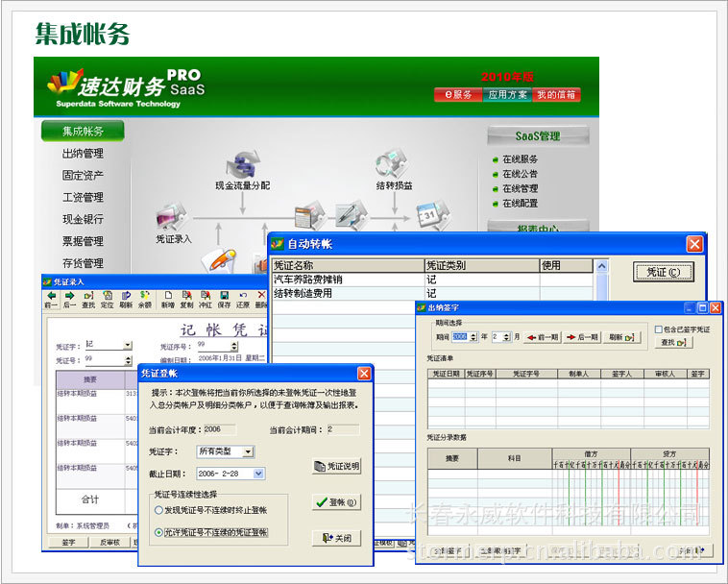728x584 pixels.
Task: Click the scroll-up arrow in 自动转帐 list
Action: point(602,266)
